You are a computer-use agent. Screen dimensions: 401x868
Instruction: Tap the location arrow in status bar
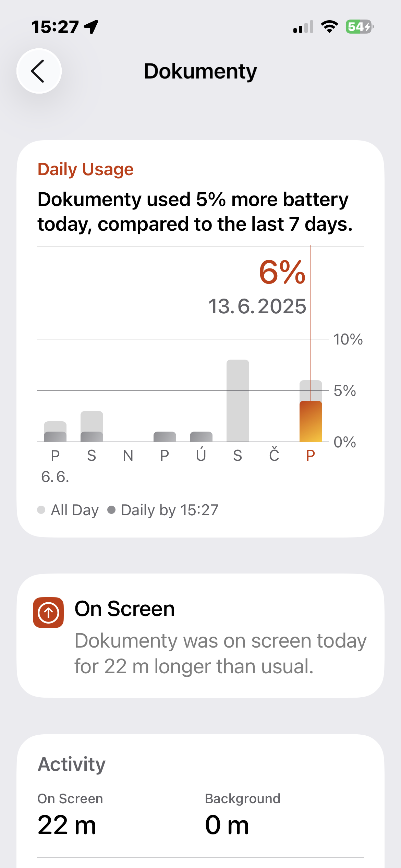coord(91,27)
